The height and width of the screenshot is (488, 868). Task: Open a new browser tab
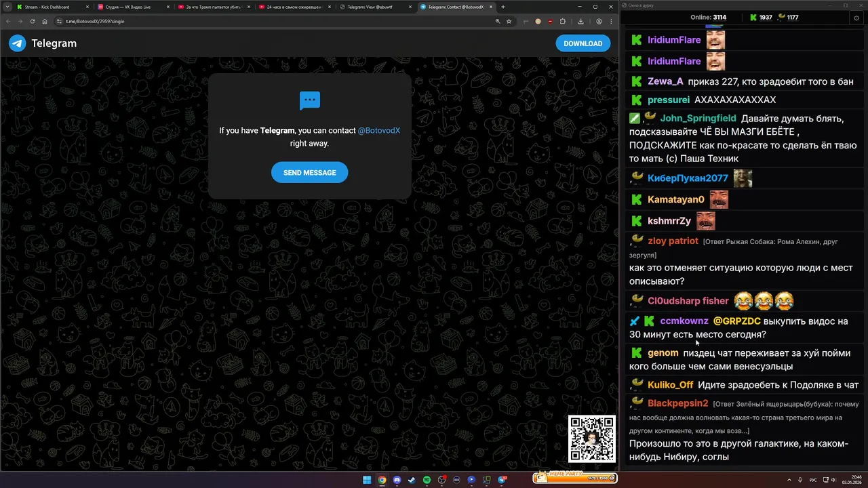pyautogui.click(x=503, y=7)
